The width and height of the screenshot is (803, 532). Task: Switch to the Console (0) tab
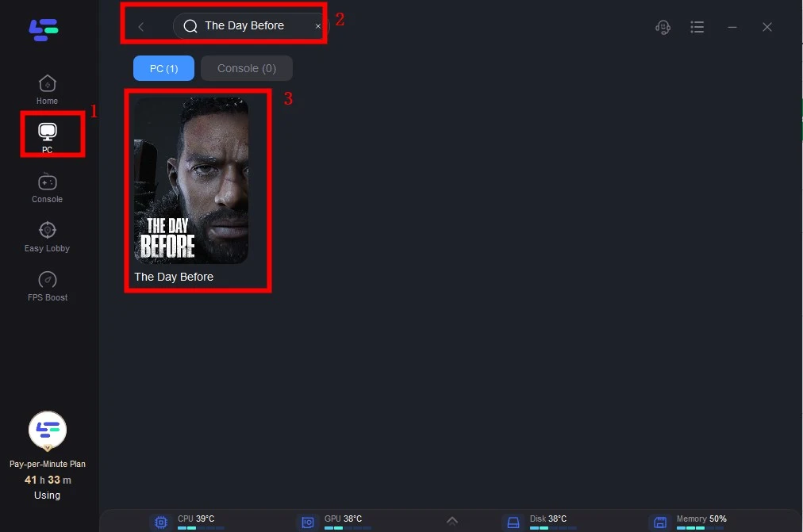[247, 68]
